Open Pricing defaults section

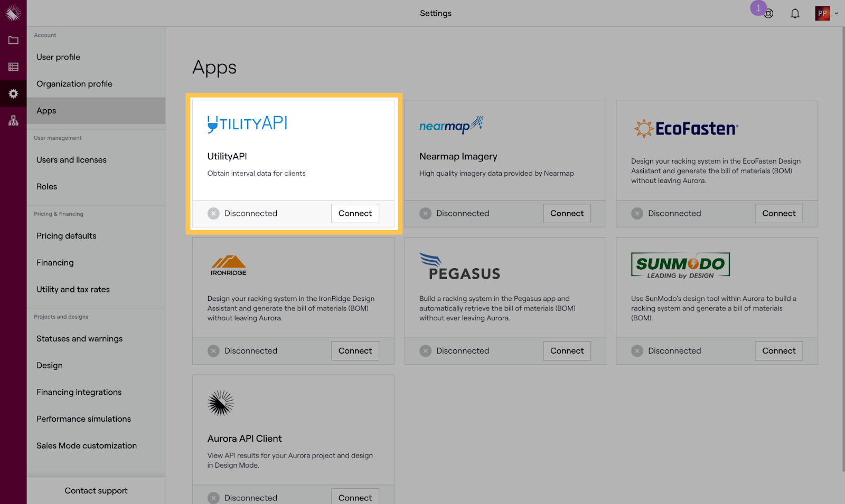[67, 236]
